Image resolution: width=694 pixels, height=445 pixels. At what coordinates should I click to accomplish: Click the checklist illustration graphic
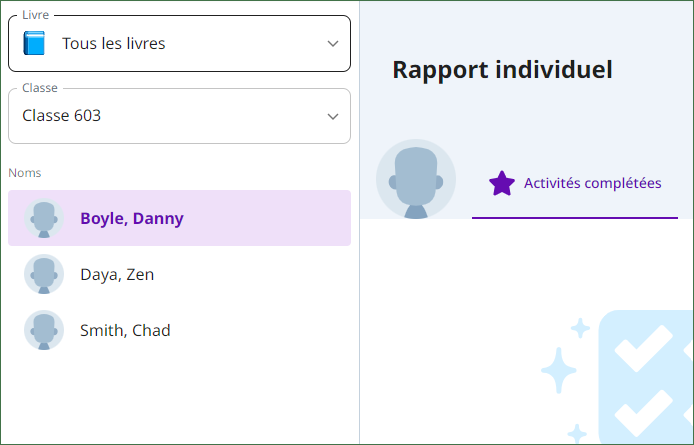point(646,377)
